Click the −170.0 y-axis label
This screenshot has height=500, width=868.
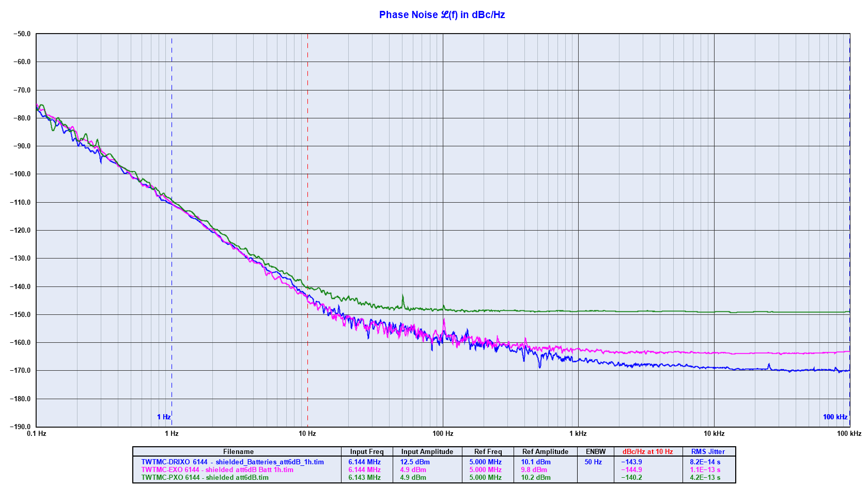20,371
